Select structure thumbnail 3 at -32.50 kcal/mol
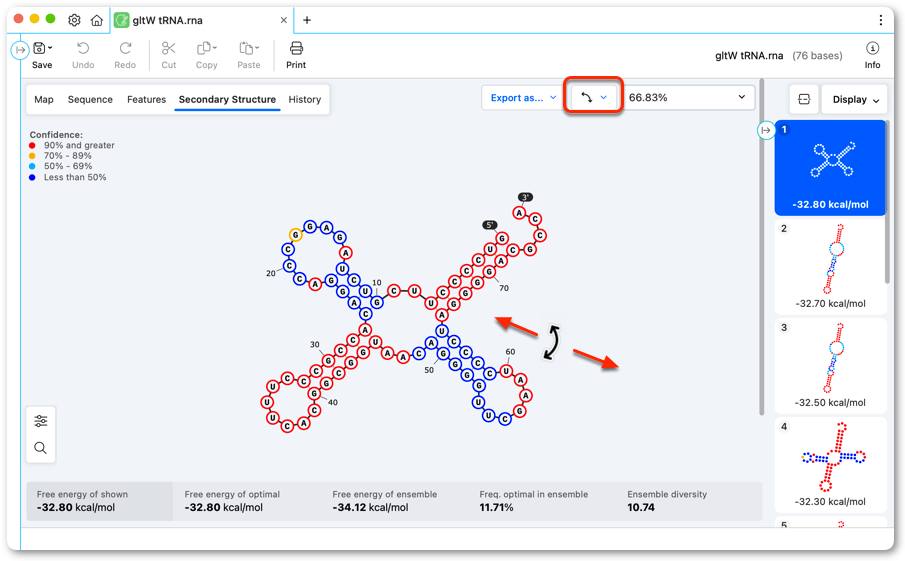 (x=830, y=366)
